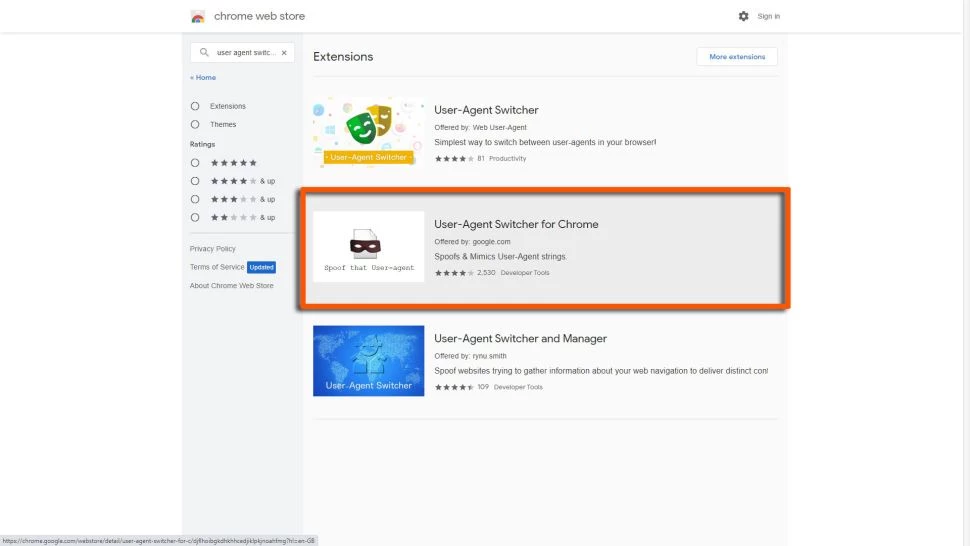Click the Sign in link
970x546 pixels.
coord(768,16)
